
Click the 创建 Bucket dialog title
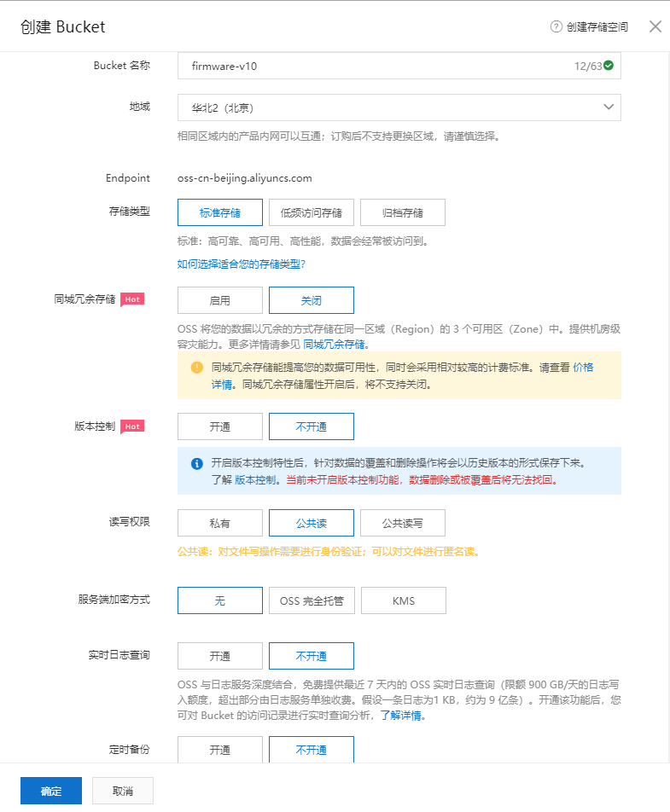pos(62,27)
